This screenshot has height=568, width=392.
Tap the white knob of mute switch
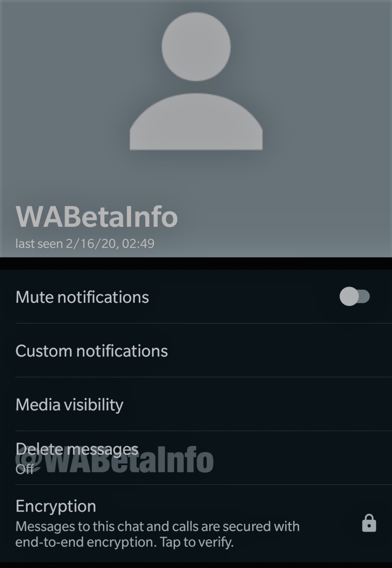(x=349, y=297)
